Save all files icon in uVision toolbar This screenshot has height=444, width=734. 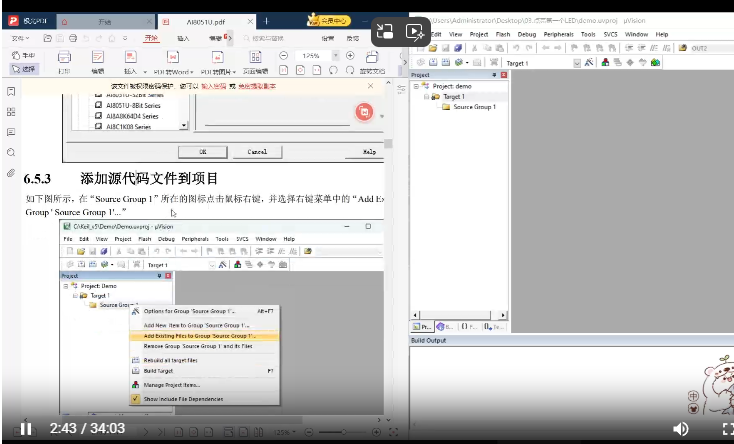pos(458,48)
